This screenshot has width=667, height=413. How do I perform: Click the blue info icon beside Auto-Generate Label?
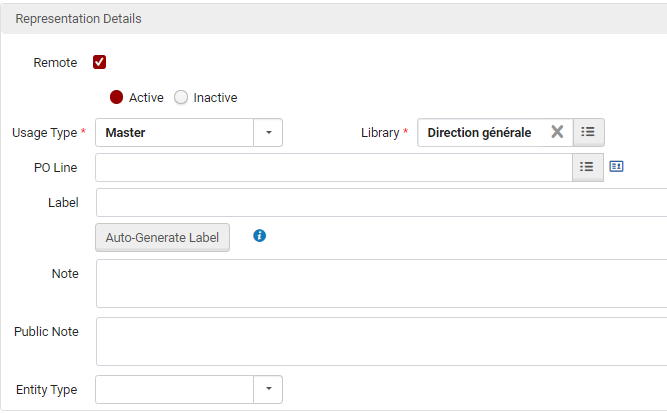pyautogui.click(x=259, y=235)
